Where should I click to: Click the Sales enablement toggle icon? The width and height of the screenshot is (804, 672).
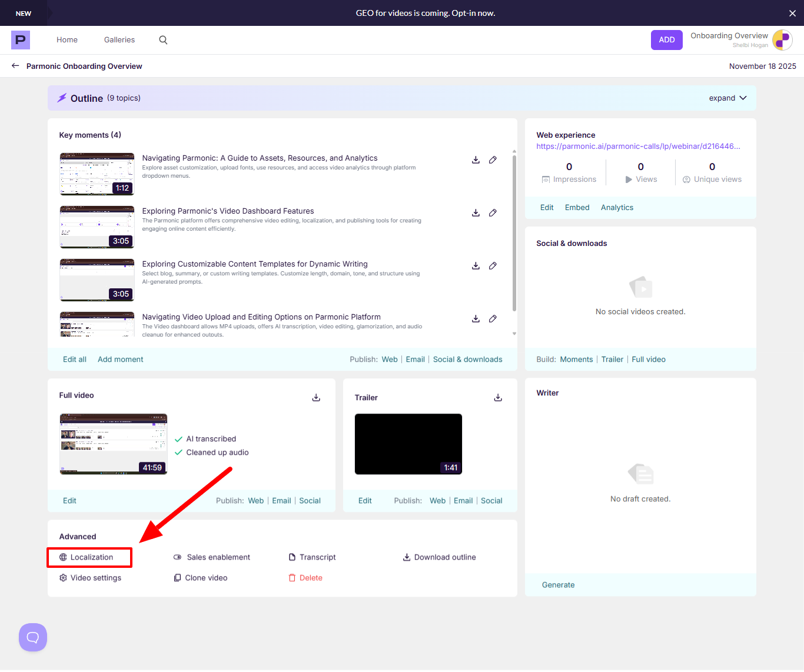click(x=177, y=557)
